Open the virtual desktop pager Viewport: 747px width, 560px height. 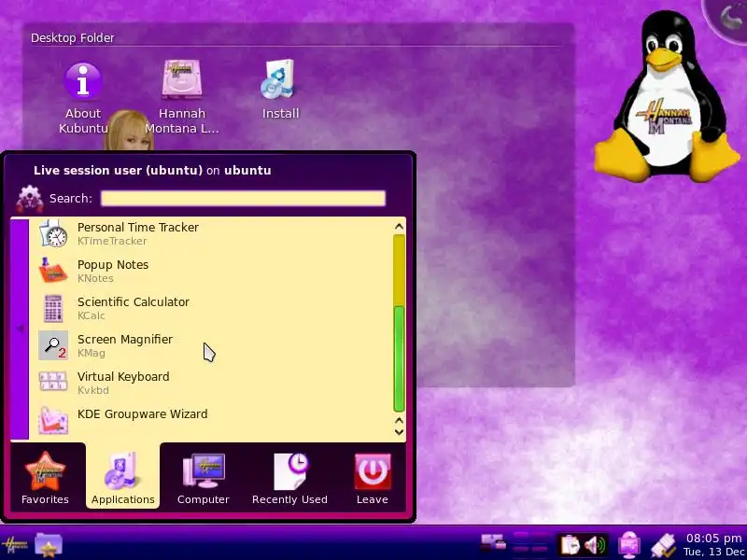point(531,544)
